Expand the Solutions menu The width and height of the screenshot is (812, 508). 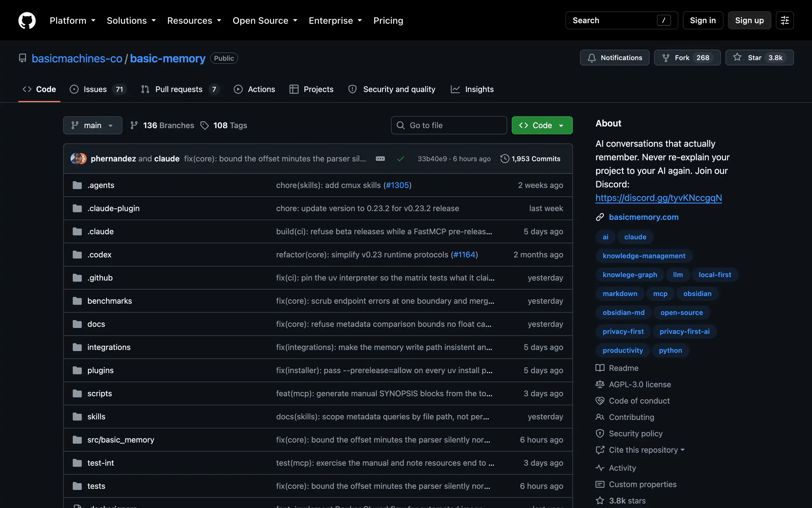(x=131, y=21)
